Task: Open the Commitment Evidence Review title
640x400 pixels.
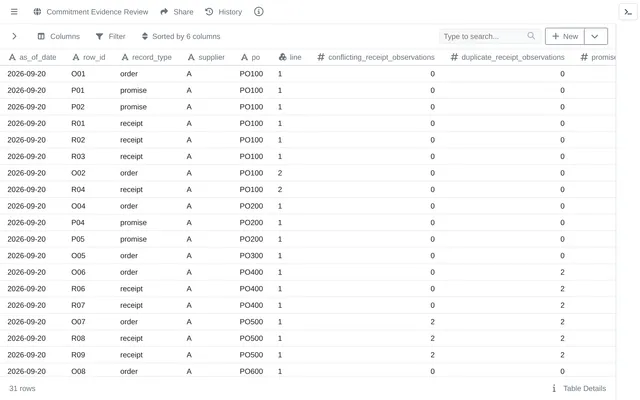Action: 97,12
